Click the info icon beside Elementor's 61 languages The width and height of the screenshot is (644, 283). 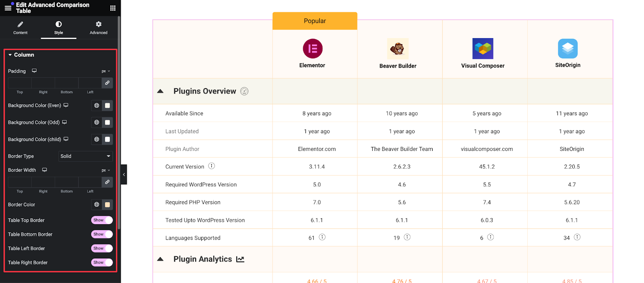(x=322, y=237)
